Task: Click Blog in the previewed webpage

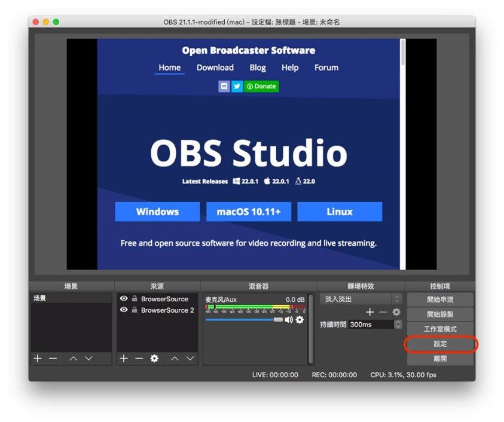Action: [x=258, y=68]
